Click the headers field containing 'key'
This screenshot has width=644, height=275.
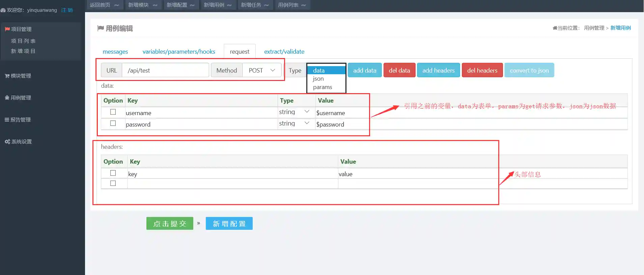[x=233, y=174]
